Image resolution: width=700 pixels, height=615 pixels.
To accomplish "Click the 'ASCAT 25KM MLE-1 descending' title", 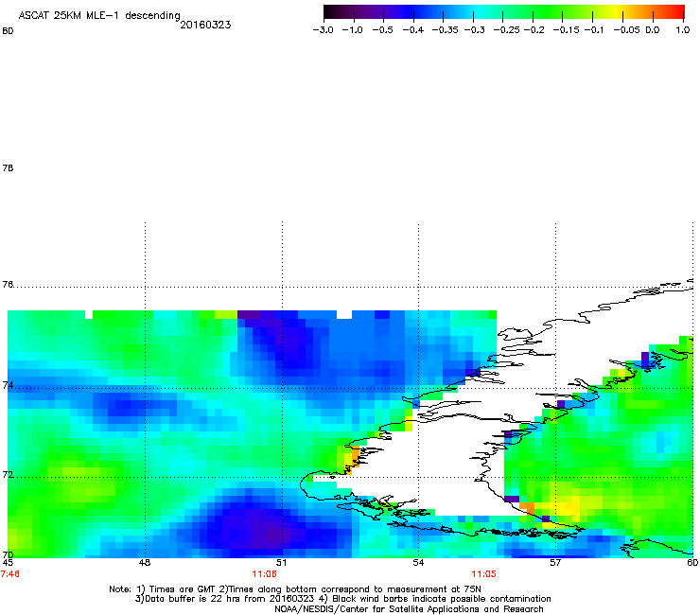I will 99,16.
